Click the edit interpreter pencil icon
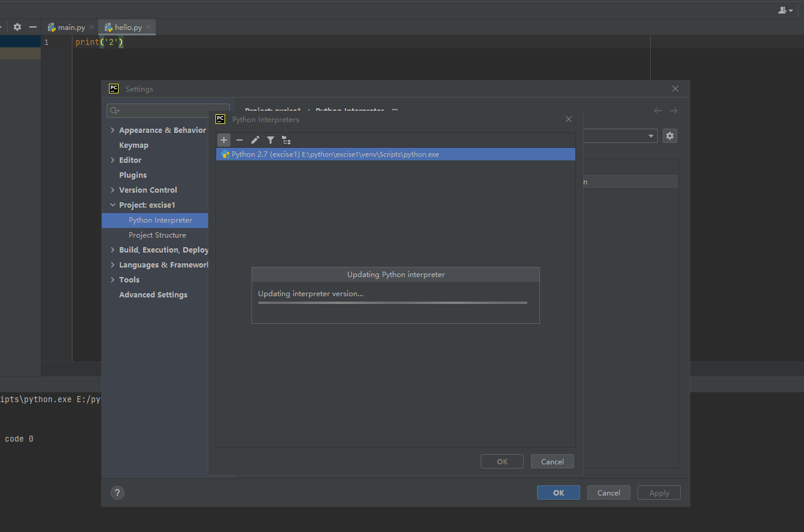Screen dimensions: 804x532 [x=255, y=140]
